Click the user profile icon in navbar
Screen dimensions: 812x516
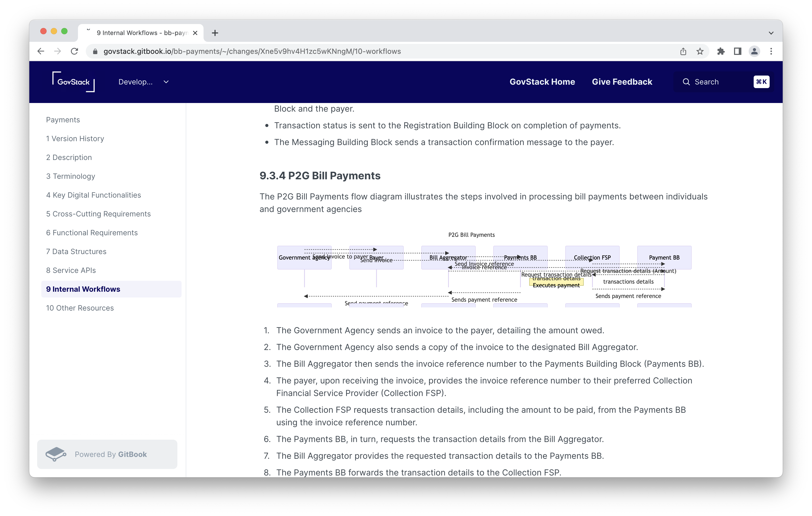click(755, 51)
